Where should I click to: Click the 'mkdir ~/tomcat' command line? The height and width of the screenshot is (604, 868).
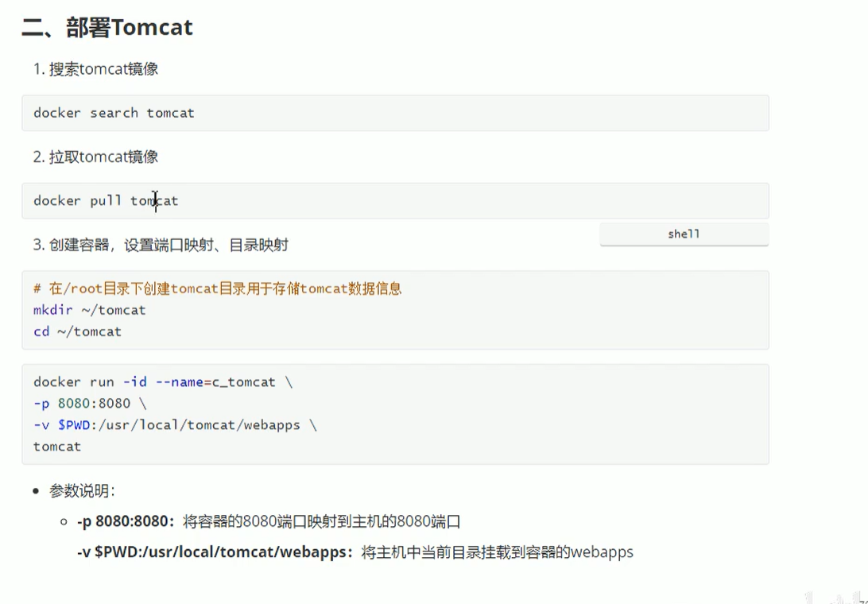pyautogui.click(x=89, y=310)
